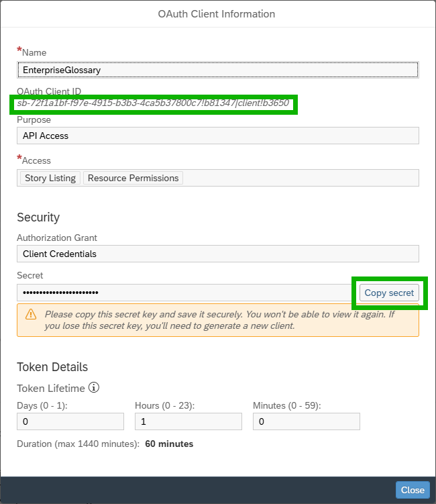436x504 pixels.
Task: Open the Purpose field showing API Access
Action: point(217,136)
